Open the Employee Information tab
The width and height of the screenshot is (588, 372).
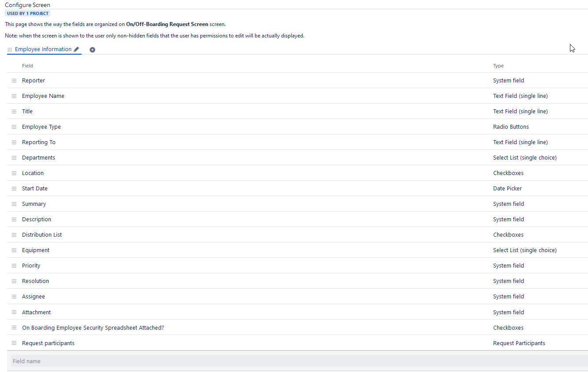(x=43, y=49)
